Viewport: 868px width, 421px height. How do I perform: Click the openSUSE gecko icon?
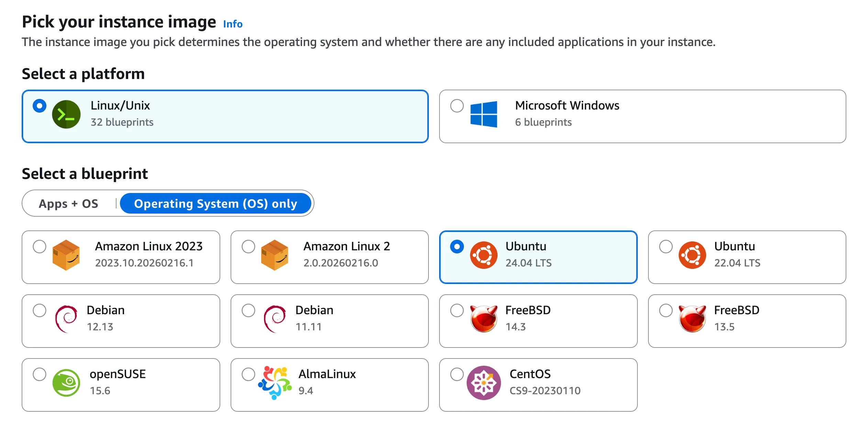pos(66,383)
